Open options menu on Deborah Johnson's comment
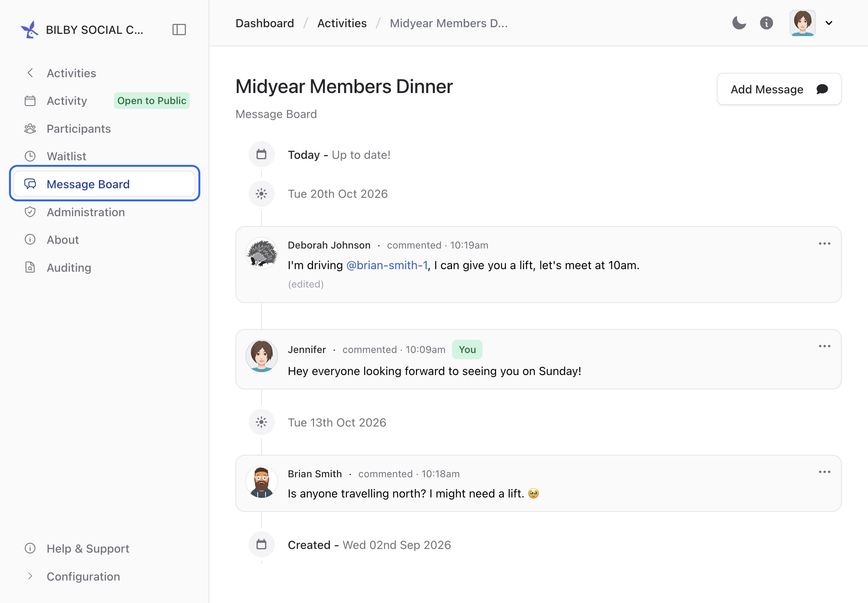The width and height of the screenshot is (868, 603). click(x=824, y=244)
